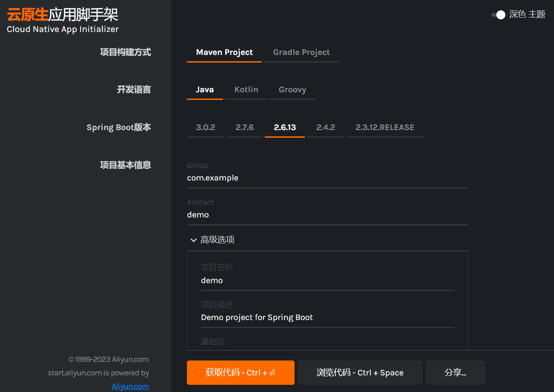Click the 开发语言 label
This screenshot has height=392, width=554.
point(134,90)
